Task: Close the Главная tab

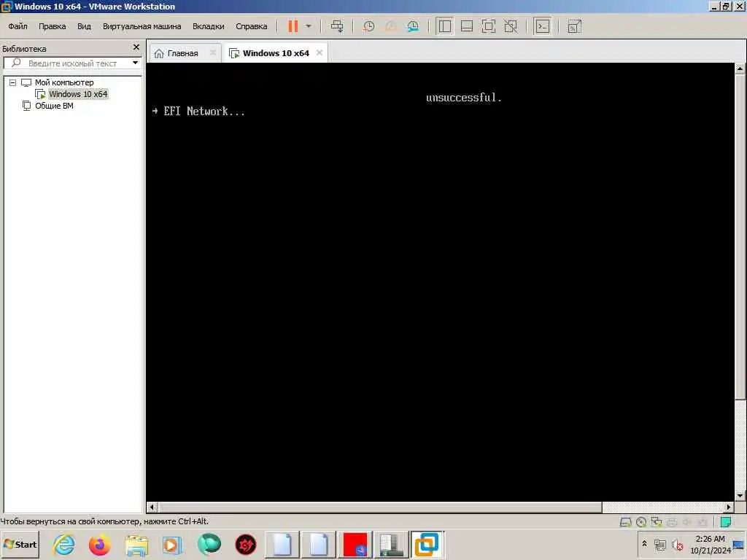Action: pos(213,52)
